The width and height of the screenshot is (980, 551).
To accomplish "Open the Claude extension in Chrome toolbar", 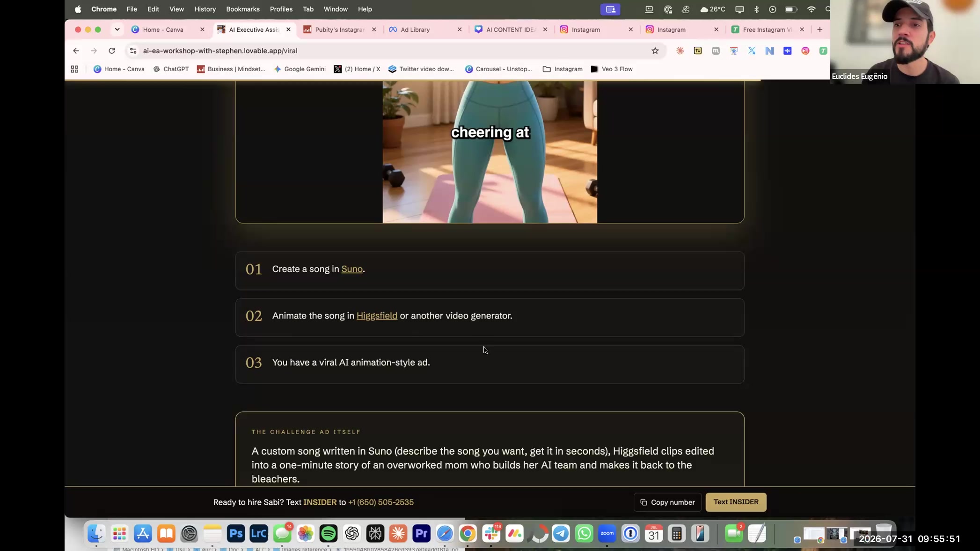I will (x=680, y=51).
